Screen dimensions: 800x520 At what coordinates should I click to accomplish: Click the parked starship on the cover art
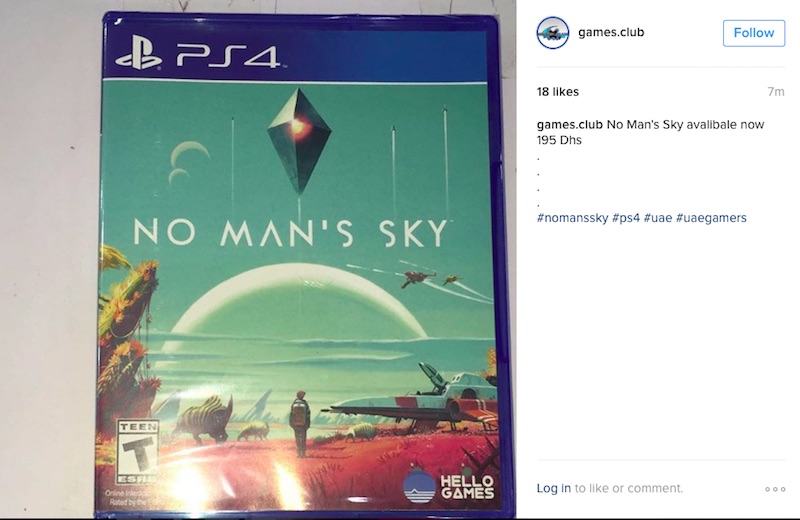[x=415, y=398]
